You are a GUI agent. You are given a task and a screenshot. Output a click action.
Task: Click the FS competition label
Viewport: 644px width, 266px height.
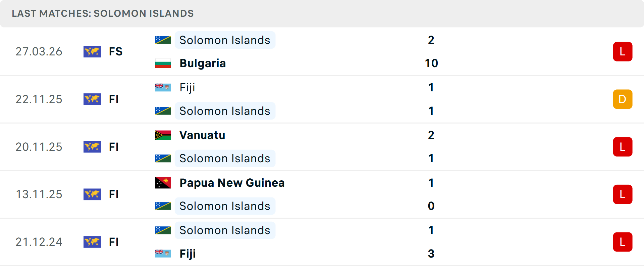tap(116, 52)
